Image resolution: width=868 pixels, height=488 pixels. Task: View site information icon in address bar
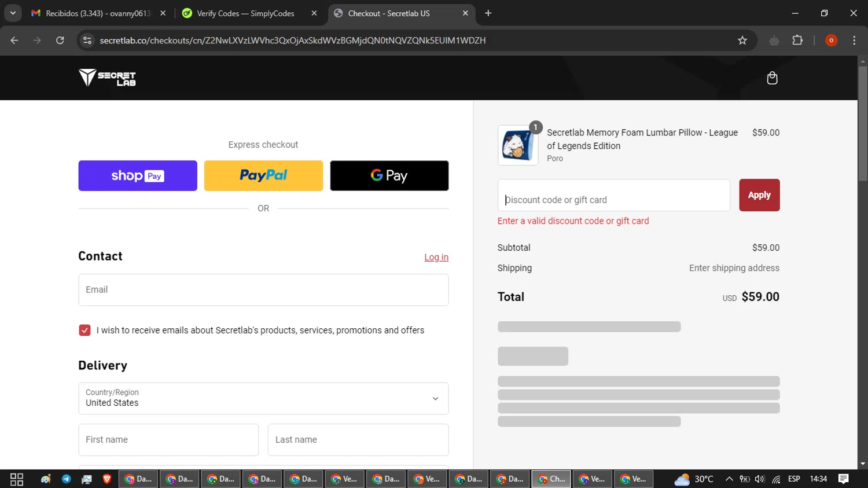[x=87, y=41]
